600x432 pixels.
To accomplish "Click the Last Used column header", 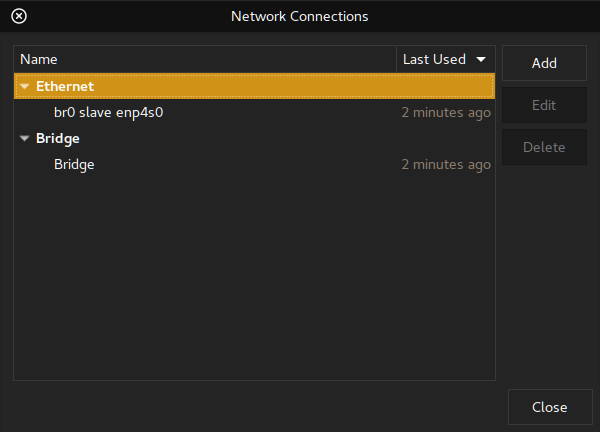I will coord(446,59).
